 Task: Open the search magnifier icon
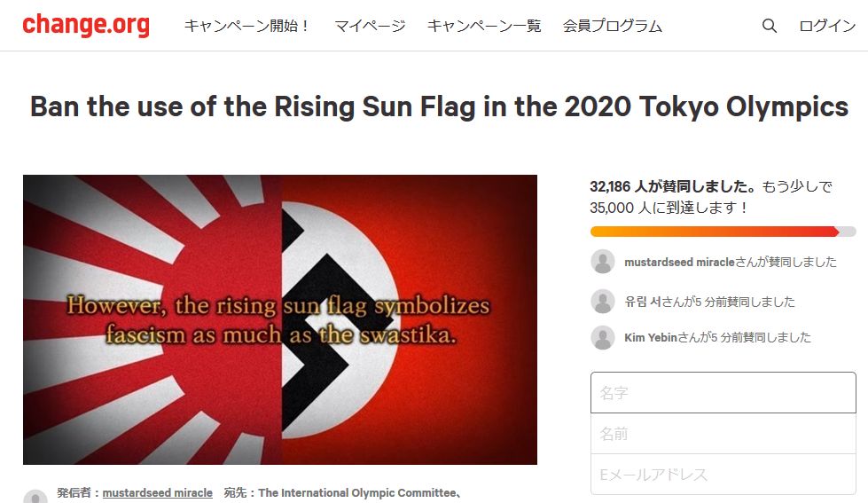coord(770,26)
